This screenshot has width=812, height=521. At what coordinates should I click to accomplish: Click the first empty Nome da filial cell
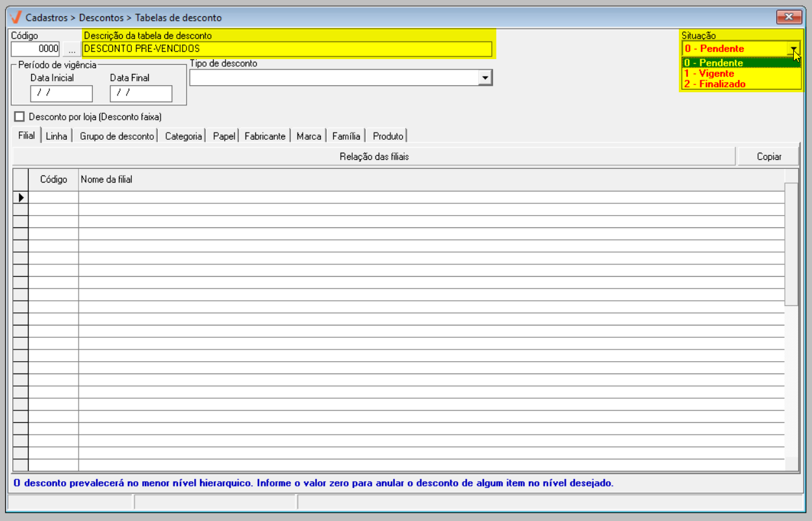pos(431,197)
